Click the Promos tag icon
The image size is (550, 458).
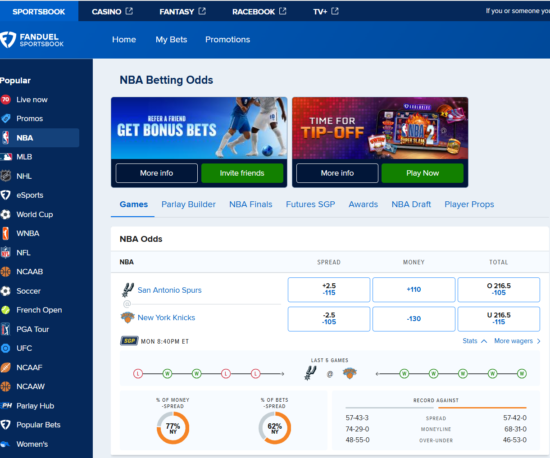pyautogui.click(x=5, y=119)
